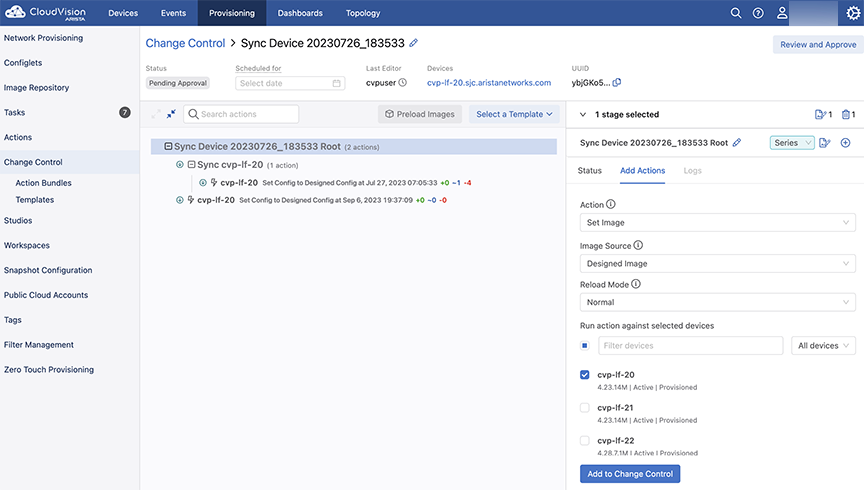This screenshot has height=490, width=864.
Task: Go to the Events top menu
Action: [x=173, y=13]
